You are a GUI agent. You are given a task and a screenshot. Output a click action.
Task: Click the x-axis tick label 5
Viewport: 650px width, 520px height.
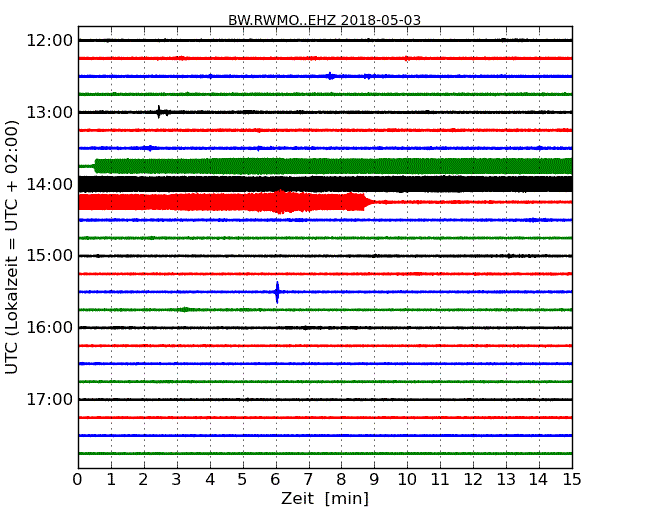tap(243, 480)
